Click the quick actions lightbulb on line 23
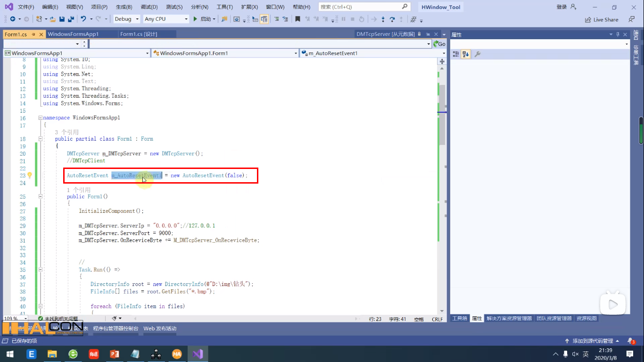 pos(30,175)
